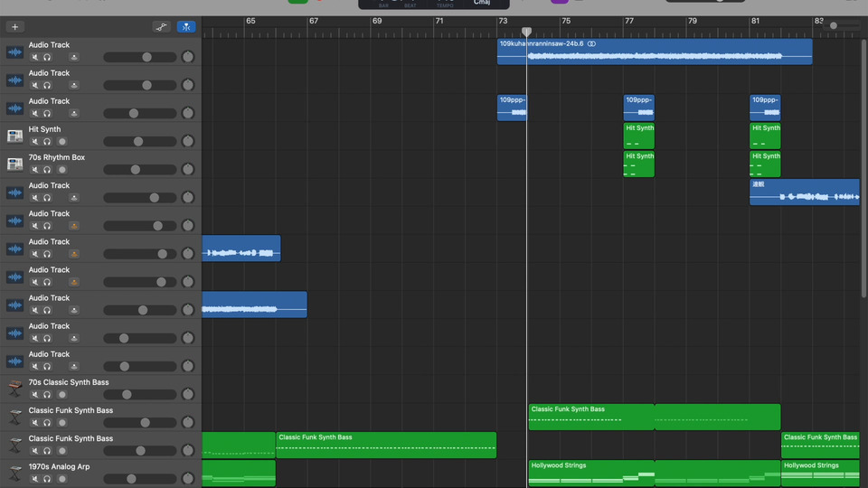Select the Hollywood Strings region near bar 82
This screenshot has height=488, width=868.
pyautogui.click(x=820, y=473)
